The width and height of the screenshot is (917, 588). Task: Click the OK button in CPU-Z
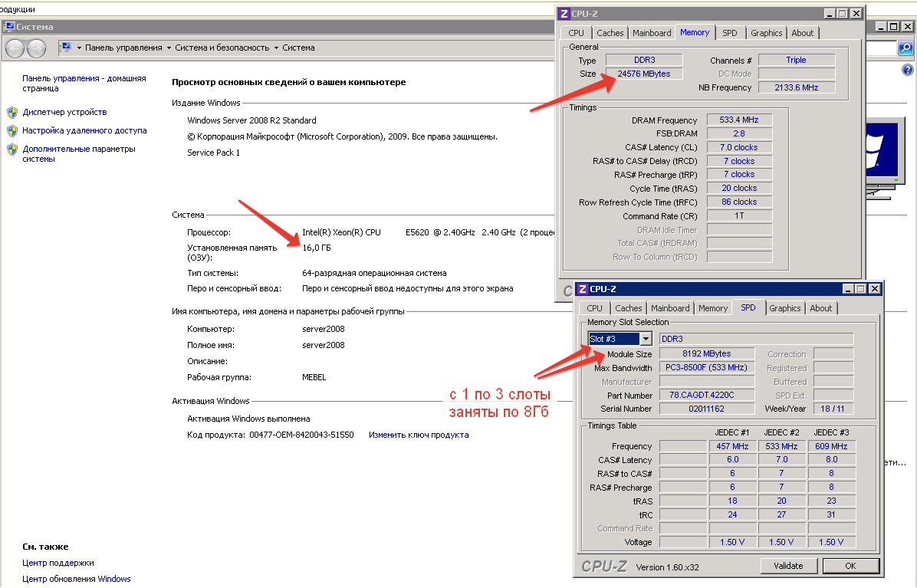click(850, 566)
